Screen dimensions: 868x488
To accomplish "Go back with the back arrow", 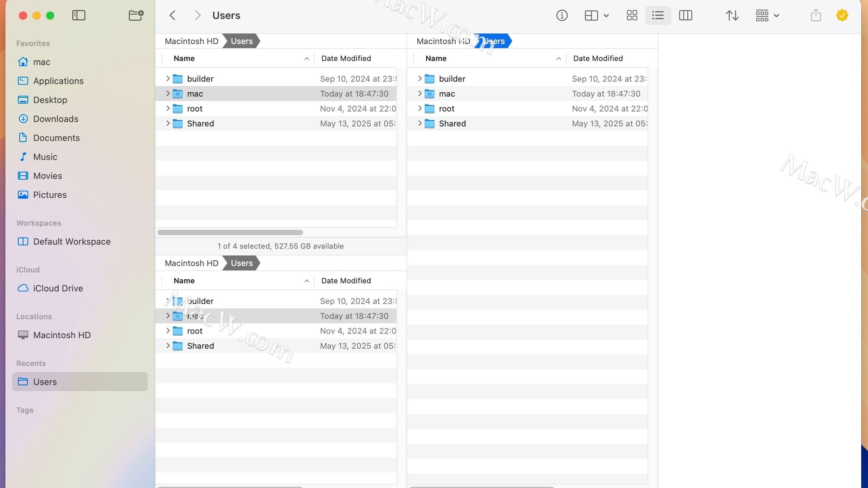I will (x=172, y=15).
